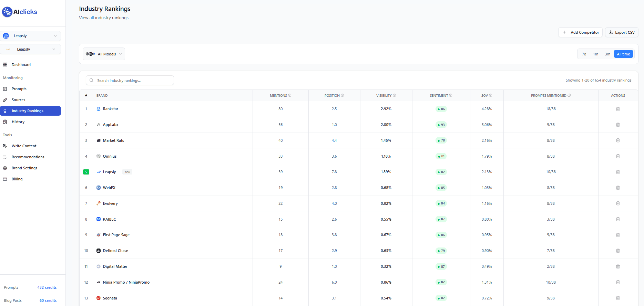Open the second Leapsly brand dropdown
Image resolution: width=644 pixels, height=306 pixels.
tap(31, 49)
